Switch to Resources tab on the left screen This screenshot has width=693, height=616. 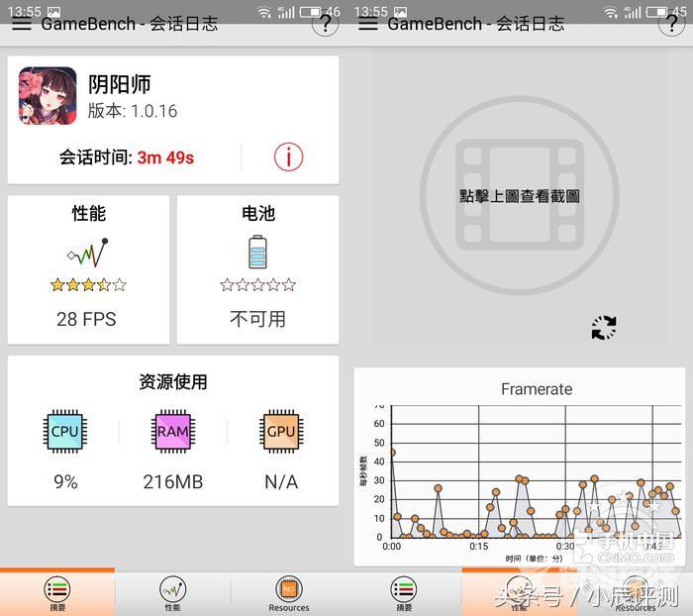pyautogui.click(x=289, y=594)
